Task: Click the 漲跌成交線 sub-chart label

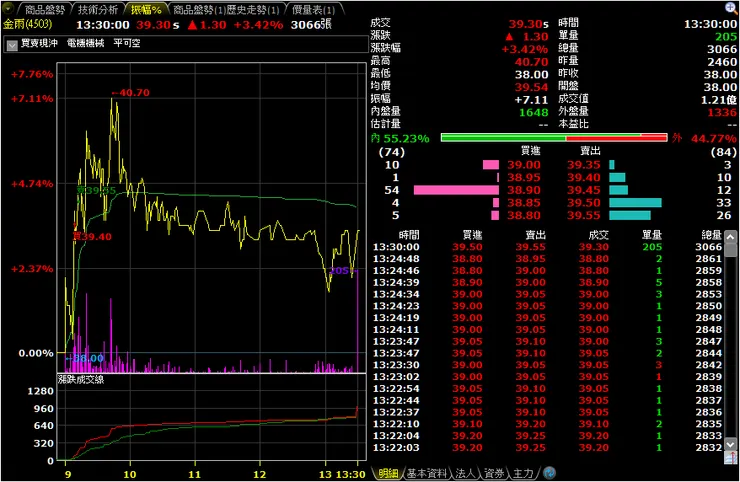Action: point(81,380)
